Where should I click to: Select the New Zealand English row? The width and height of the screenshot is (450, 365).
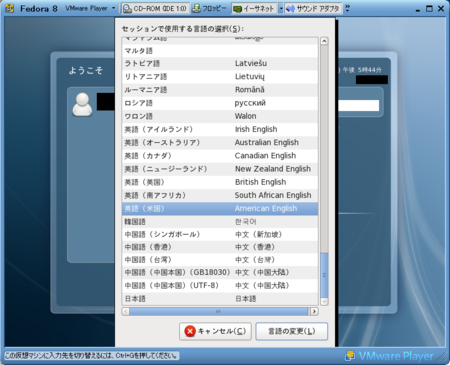pos(220,169)
